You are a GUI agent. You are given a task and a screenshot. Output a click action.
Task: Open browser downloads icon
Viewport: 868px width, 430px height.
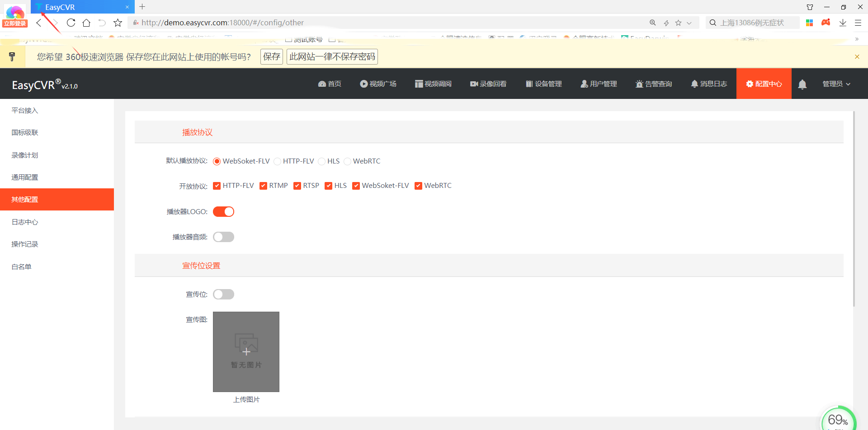click(843, 23)
